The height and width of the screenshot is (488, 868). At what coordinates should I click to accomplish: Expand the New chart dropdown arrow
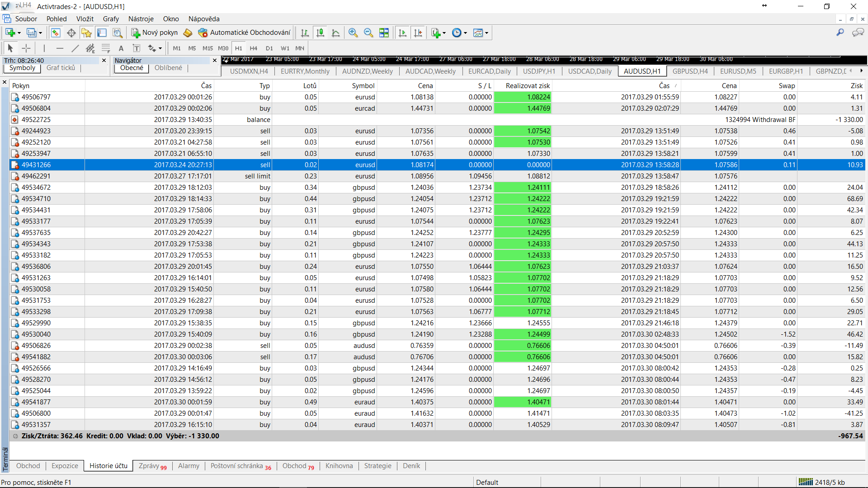[19, 33]
